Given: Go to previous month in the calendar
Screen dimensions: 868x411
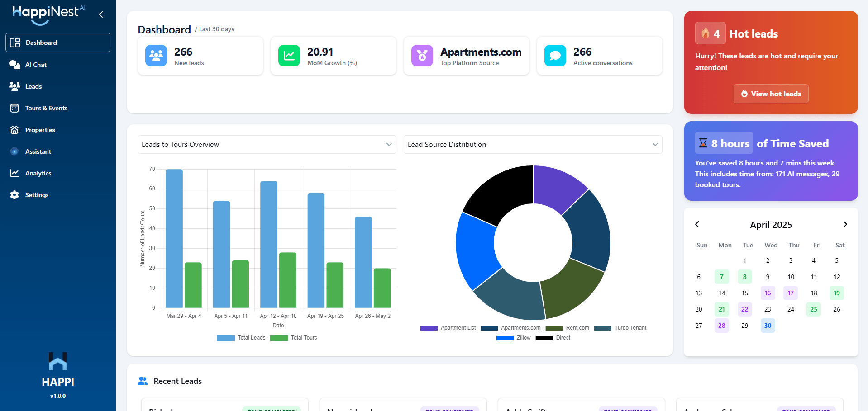Looking at the screenshot, I should (697, 224).
